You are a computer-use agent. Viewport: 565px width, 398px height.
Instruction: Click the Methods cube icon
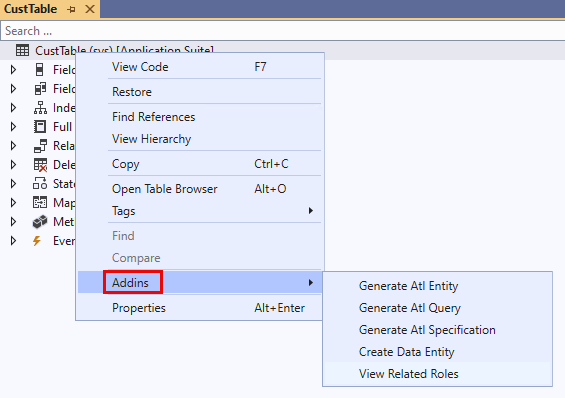pyautogui.click(x=40, y=222)
